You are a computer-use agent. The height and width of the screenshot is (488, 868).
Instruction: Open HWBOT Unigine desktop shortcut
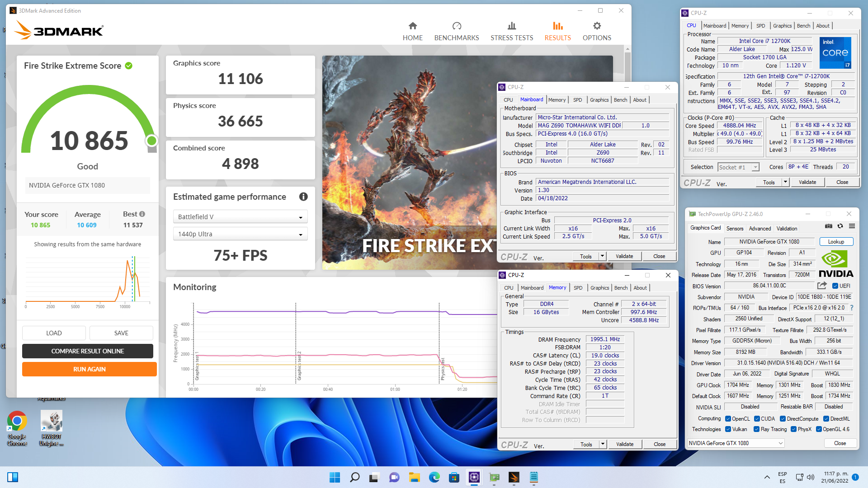tap(51, 428)
